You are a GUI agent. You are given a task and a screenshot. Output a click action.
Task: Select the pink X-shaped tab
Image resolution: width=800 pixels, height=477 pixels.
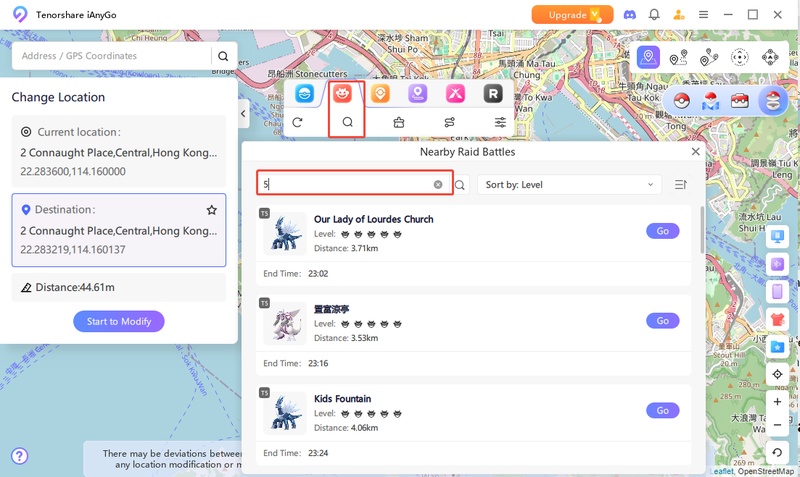(455, 94)
